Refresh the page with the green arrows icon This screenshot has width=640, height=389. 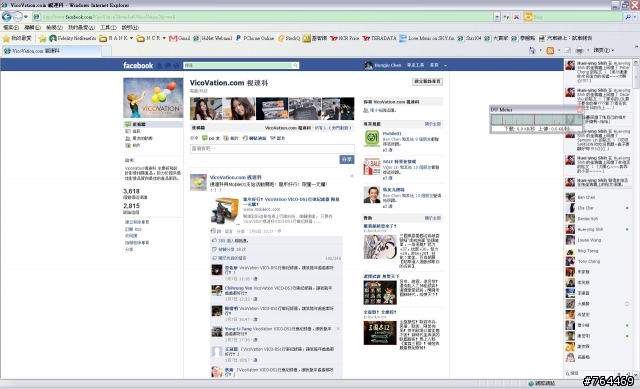[507, 17]
